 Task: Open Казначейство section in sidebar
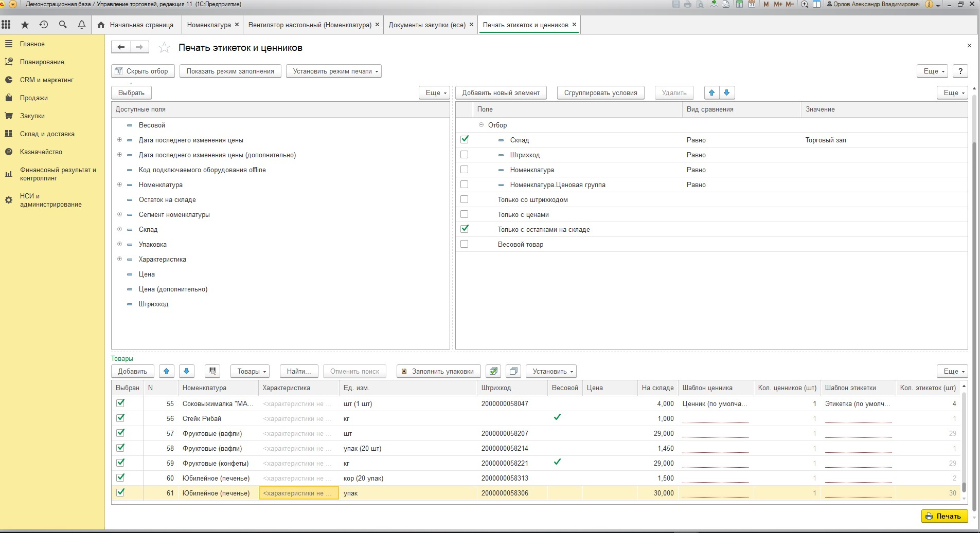41,152
